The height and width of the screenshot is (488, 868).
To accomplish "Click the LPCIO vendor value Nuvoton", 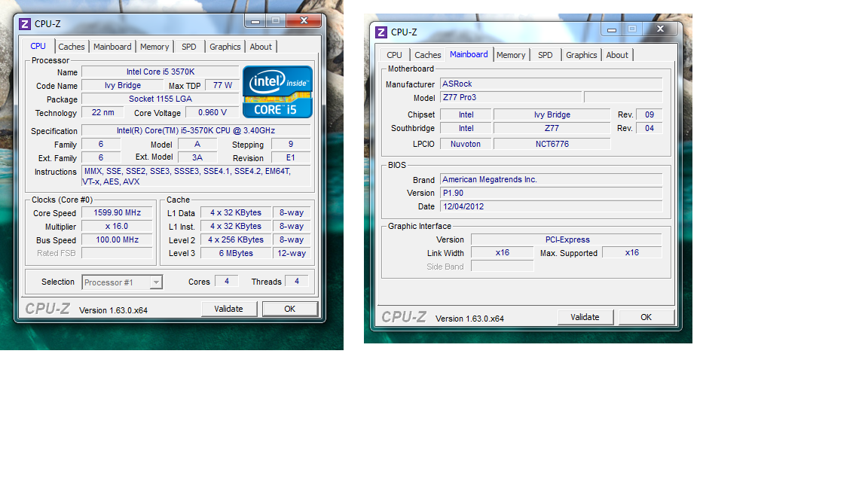I will (466, 144).
